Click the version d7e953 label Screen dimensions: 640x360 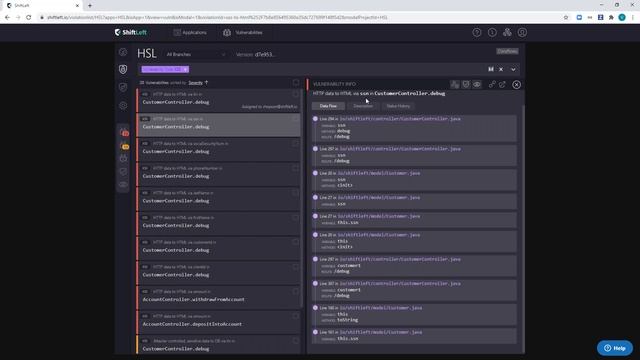pyautogui.click(x=255, y=54)
